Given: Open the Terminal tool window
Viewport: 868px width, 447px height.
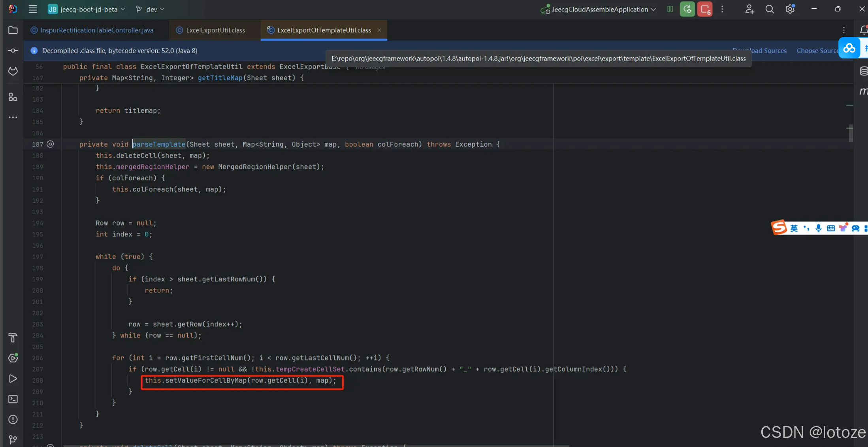Looking at the screenshot, I should point(13,399).
